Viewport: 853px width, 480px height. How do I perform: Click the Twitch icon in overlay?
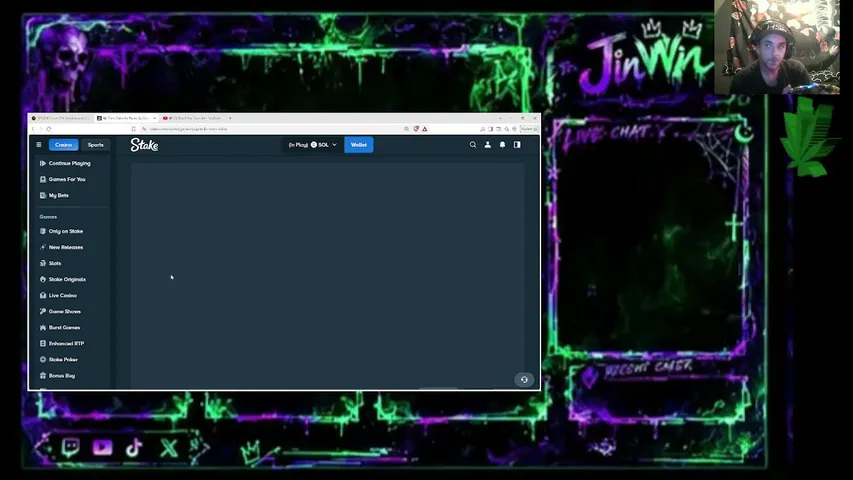coord(71,447)
